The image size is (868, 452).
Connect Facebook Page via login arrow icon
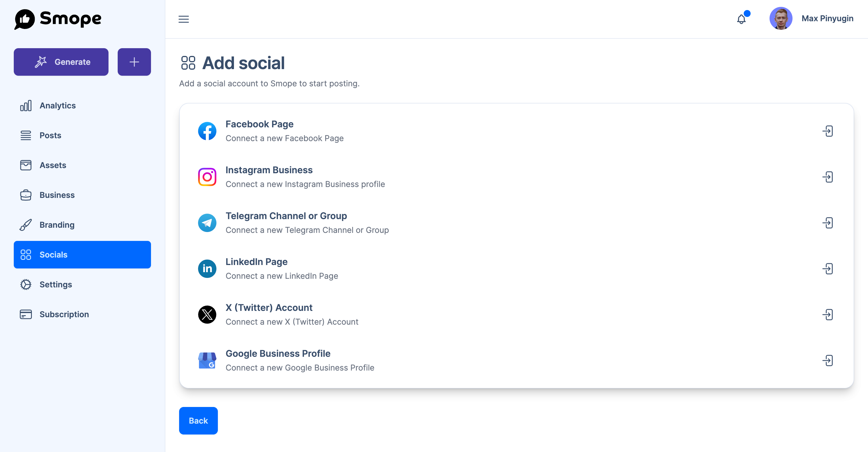(x=828, y=131)
